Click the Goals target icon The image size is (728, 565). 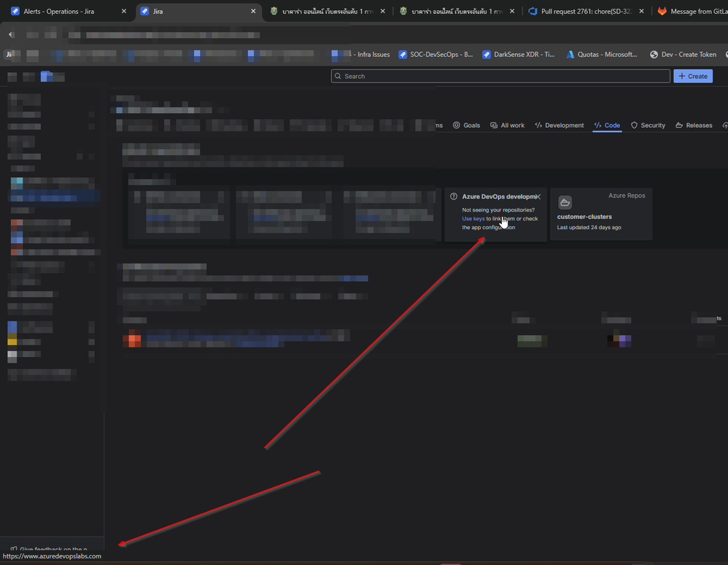pos(457,125)
